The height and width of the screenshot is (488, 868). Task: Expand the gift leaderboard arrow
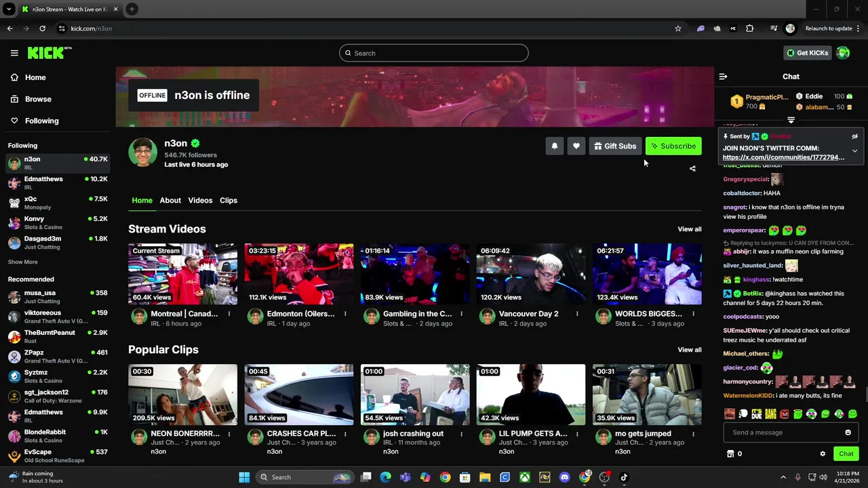791,120
